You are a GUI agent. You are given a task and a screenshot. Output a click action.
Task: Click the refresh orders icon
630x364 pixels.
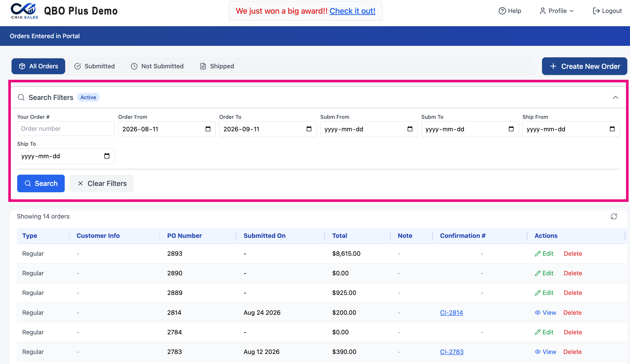(614, 216)
